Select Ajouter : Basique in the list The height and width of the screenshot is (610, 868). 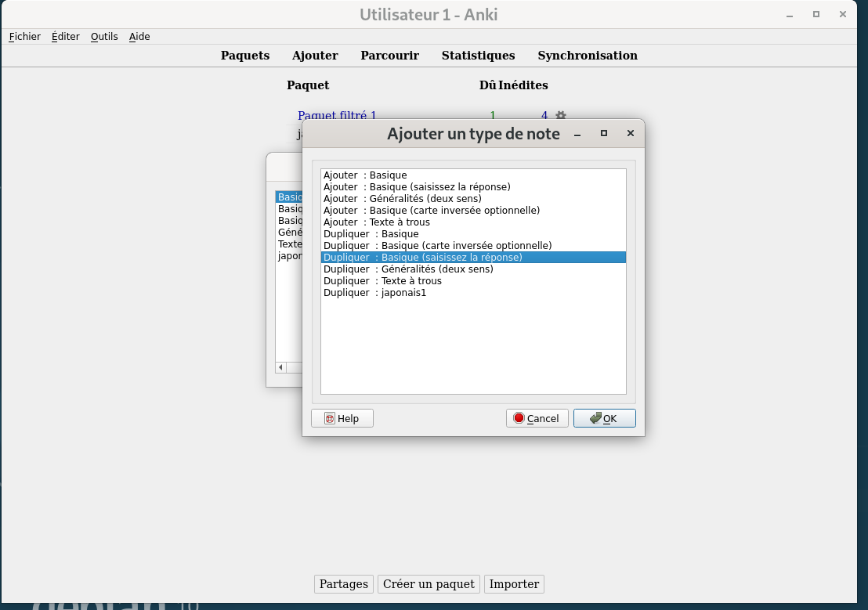point(365,175)
